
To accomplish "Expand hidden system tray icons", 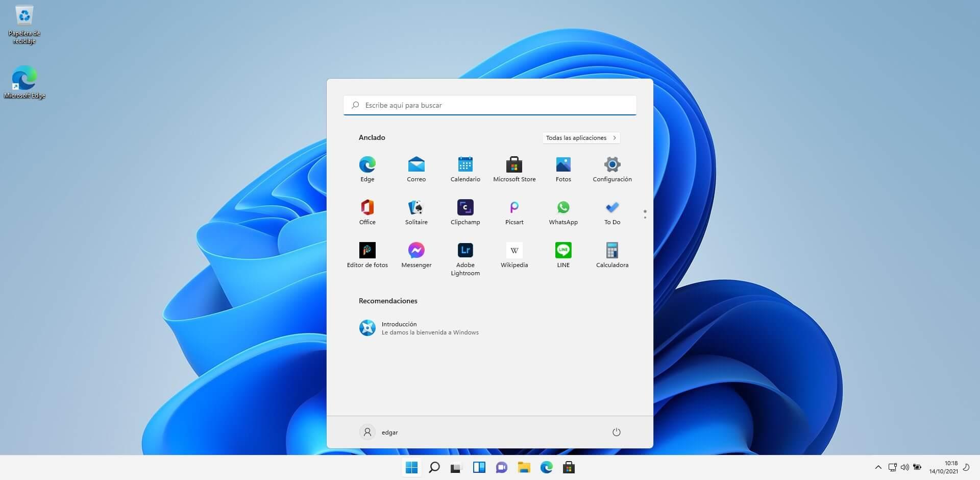I will [x=878, y=467].
